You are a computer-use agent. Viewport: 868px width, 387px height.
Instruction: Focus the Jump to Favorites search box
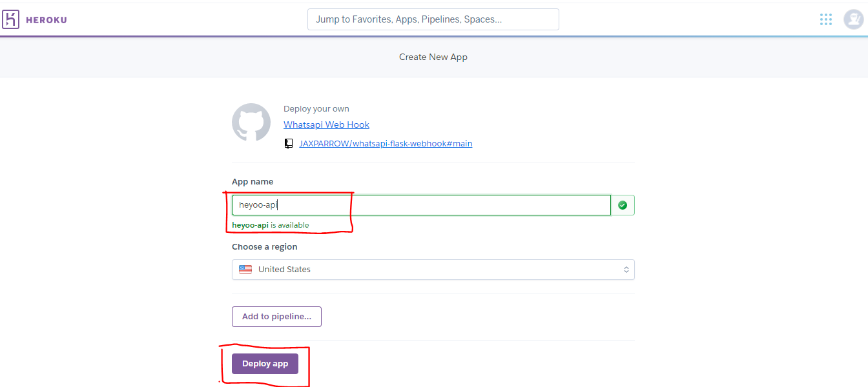(433, 19)
